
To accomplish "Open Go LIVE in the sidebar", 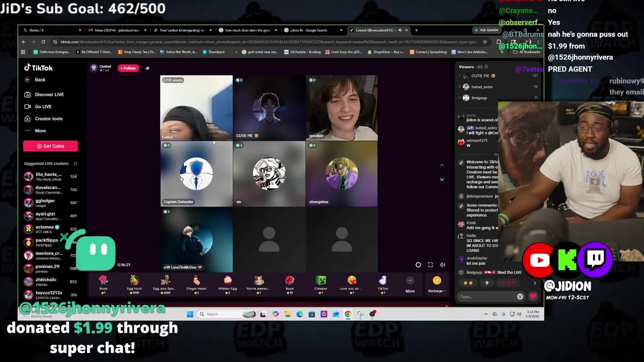I will (x=38, y=107).
